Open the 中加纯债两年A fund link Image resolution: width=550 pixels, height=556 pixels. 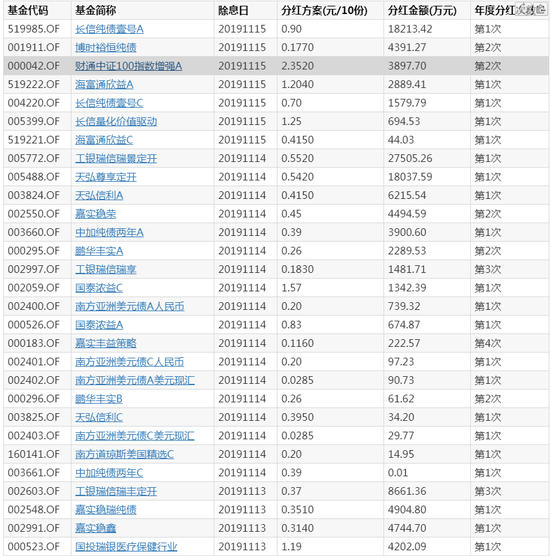(109, 232)
